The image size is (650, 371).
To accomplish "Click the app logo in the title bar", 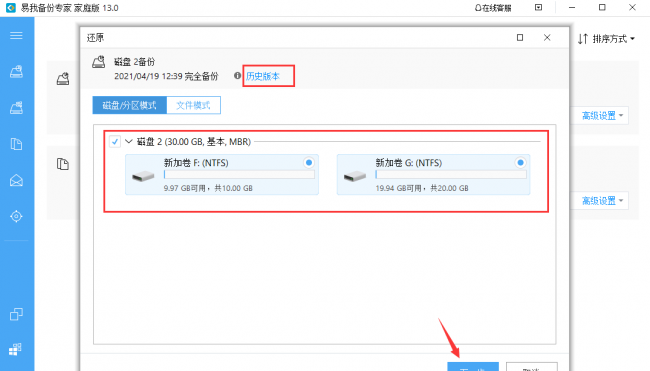I will [x=10, y=8].
